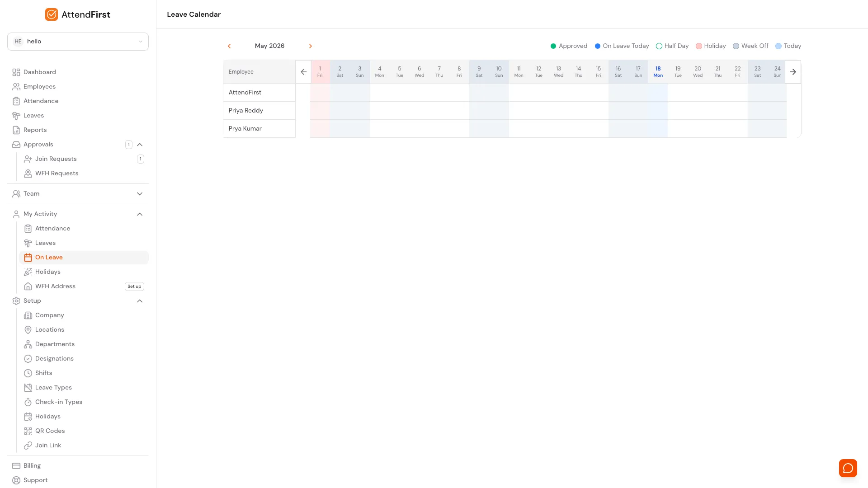Viewport: 868px width, 488px height.
Task: Open My Activity Leaves item
Action: click(84, 243)
